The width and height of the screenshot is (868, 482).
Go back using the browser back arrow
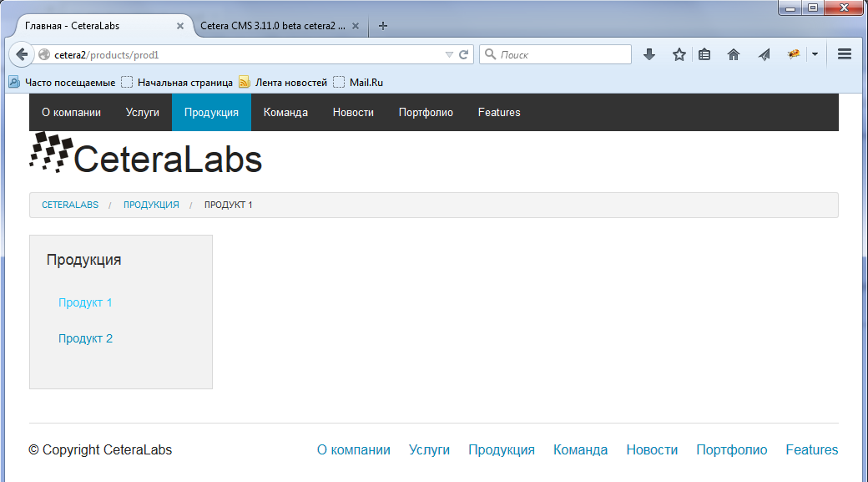[22, 54]
